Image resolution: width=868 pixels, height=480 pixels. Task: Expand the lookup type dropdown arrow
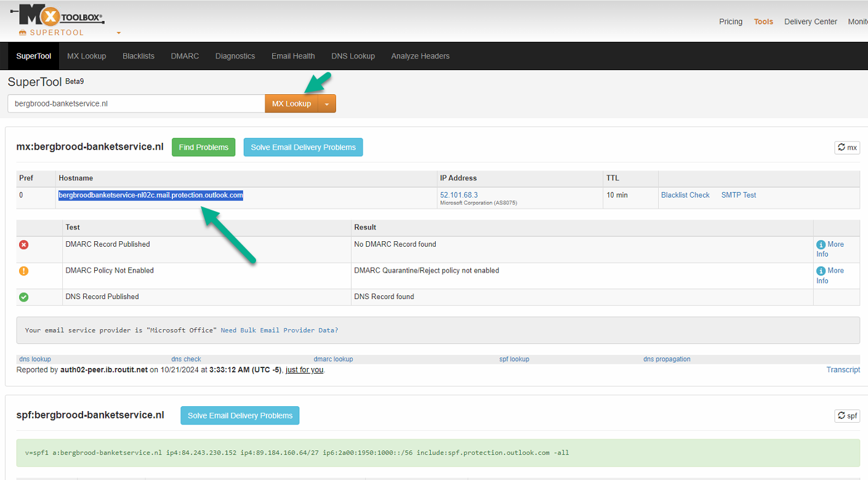(x=327, y=103)
